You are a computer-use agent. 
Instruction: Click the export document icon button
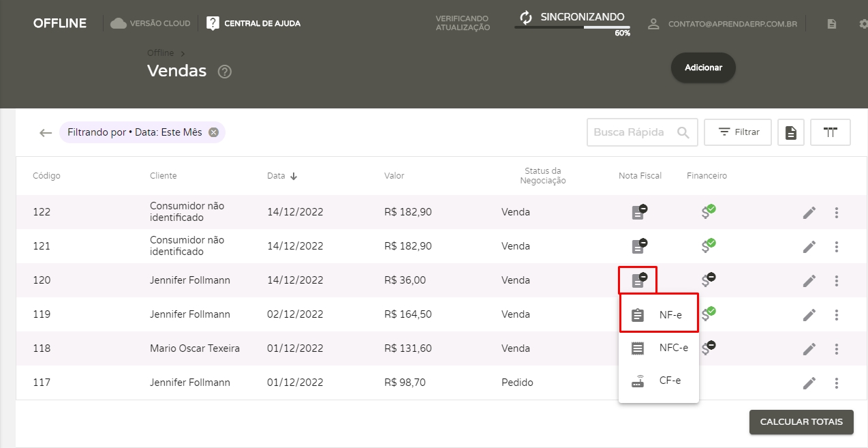(790, 132)
